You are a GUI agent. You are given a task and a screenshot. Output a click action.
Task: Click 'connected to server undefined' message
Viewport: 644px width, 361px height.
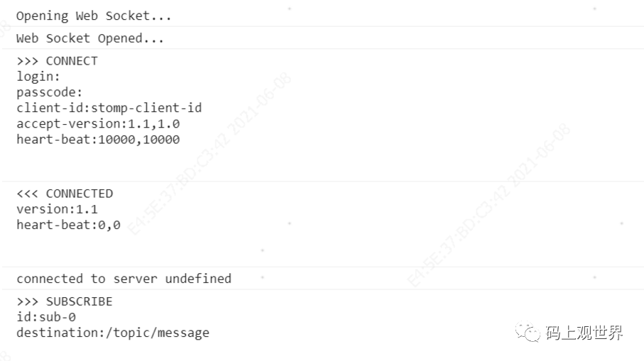coord(124,279)
